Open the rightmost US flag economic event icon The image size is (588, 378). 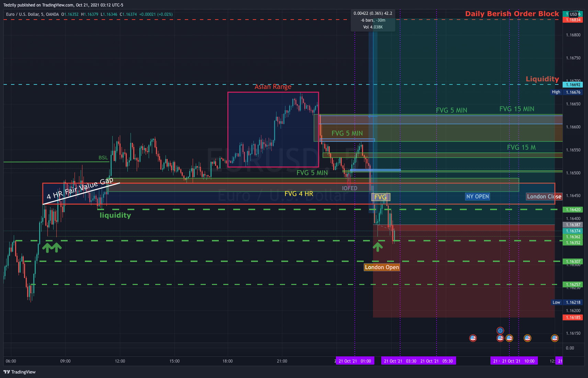[x=555, y=338]
